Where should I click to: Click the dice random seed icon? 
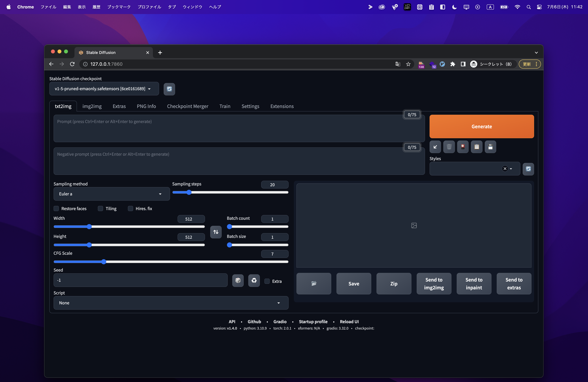point(238,280)
